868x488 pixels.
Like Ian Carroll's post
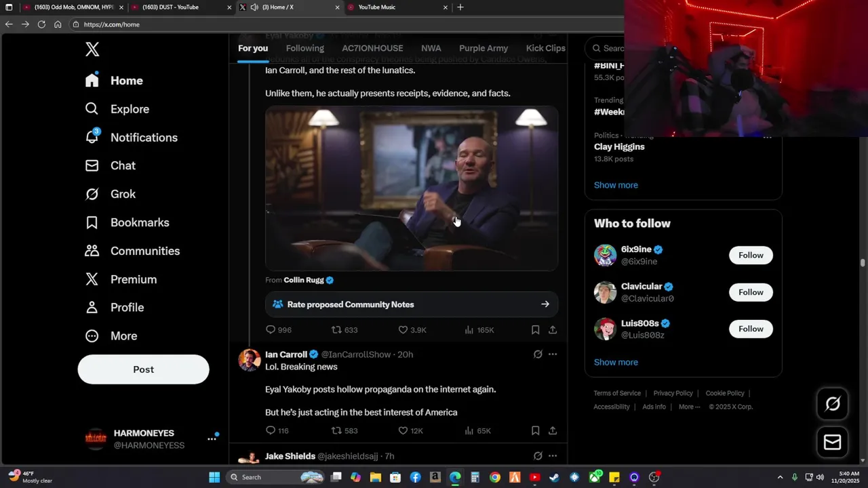coord(410,431)
